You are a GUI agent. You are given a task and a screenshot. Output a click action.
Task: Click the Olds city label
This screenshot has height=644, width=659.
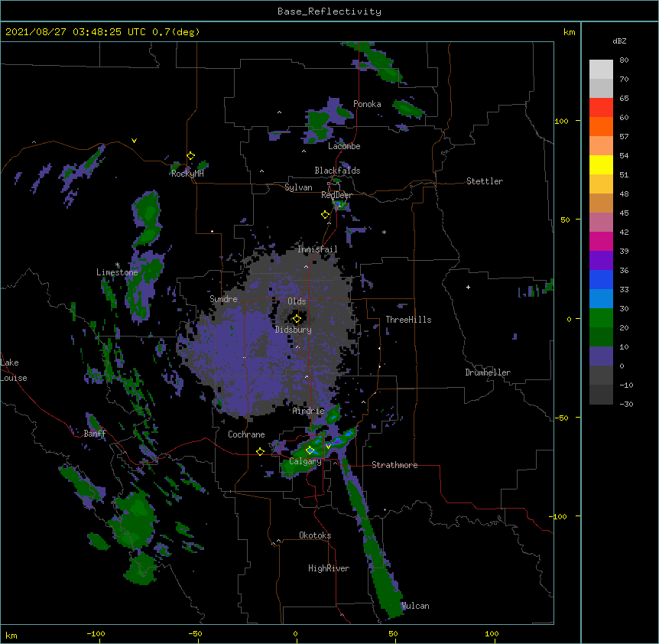tap(297, 301)
